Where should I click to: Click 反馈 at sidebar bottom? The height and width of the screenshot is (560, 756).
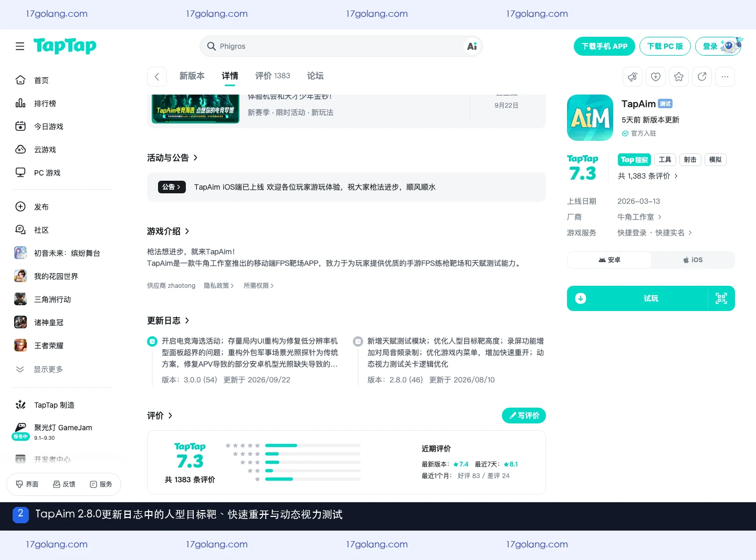click(64, 484)
